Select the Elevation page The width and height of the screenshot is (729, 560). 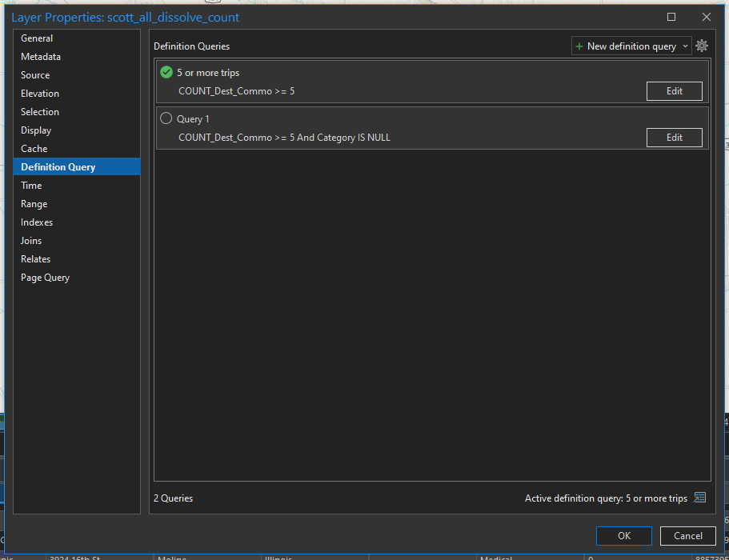[x=39, y=93]
